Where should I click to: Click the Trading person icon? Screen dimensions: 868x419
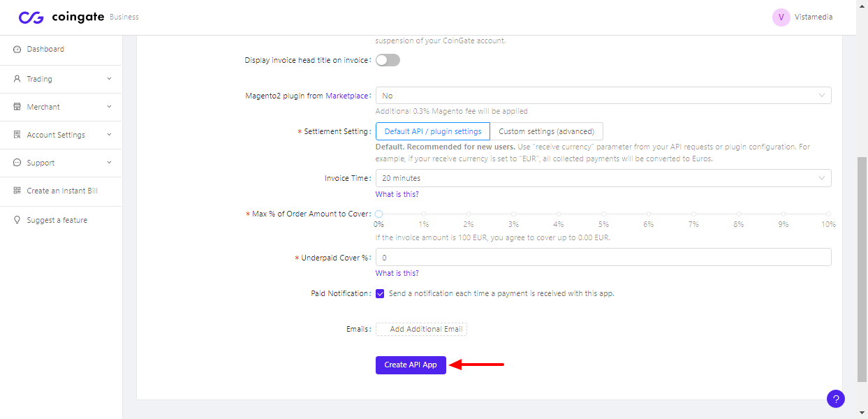click(x=17, y=79)
